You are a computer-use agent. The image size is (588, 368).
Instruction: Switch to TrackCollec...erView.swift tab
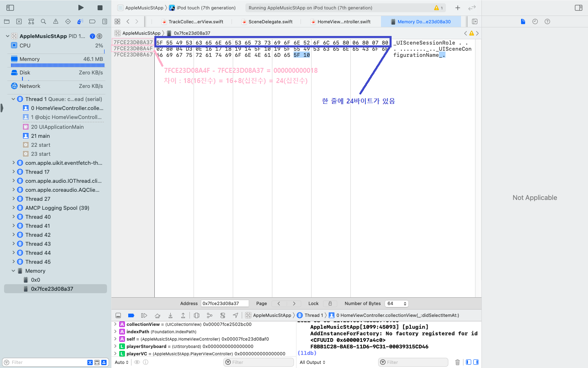[x=192, y=22]
